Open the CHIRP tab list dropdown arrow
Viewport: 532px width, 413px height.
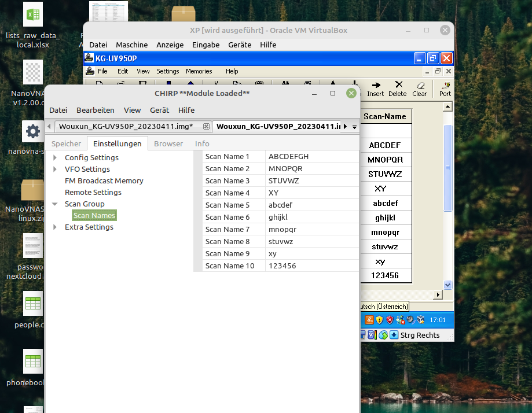354,127
